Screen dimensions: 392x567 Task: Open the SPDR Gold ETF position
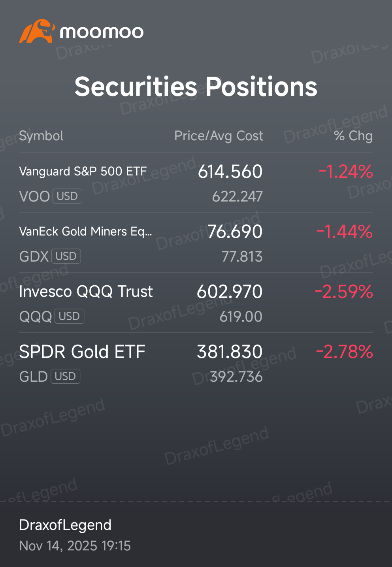coord(196,363)
